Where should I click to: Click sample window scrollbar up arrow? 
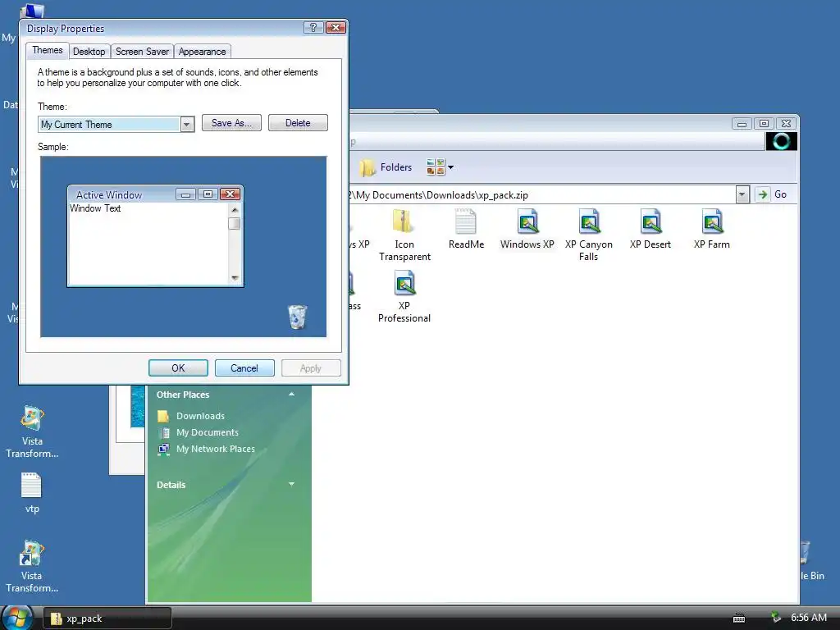235,209
